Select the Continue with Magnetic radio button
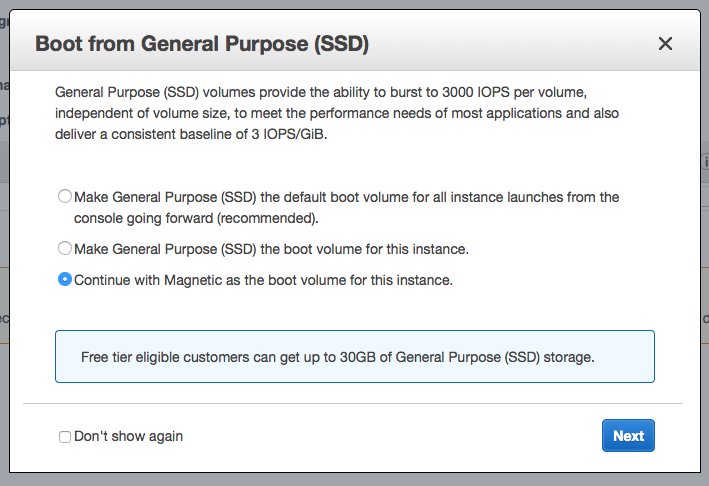This screenshot has height=486, width=709. tap(65, 280)
